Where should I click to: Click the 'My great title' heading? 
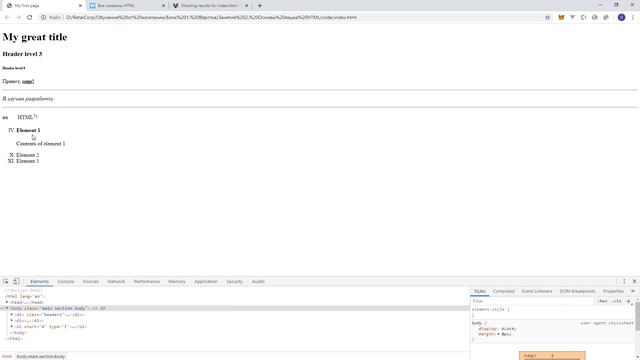(35, 37)
